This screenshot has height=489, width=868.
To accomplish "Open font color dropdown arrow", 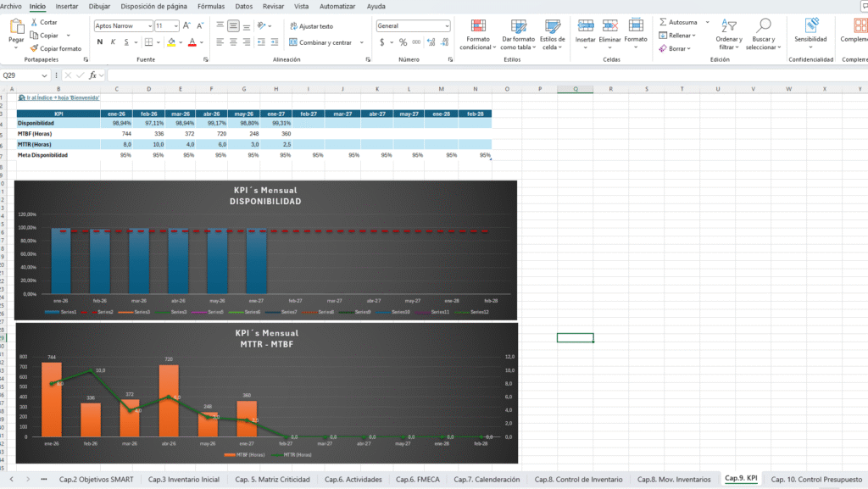I will [202, 42].
